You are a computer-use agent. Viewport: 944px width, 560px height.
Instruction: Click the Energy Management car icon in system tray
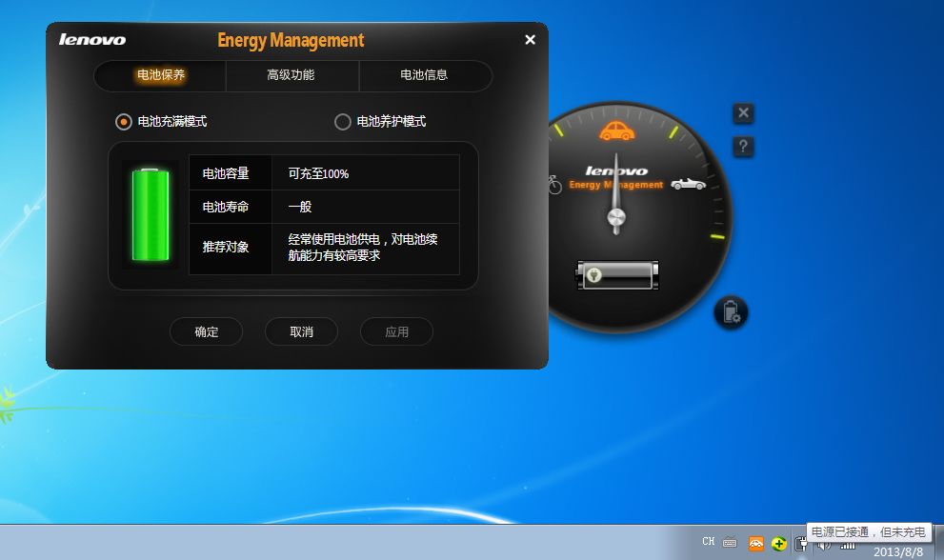pyautogui.click(x=755, y=543)
